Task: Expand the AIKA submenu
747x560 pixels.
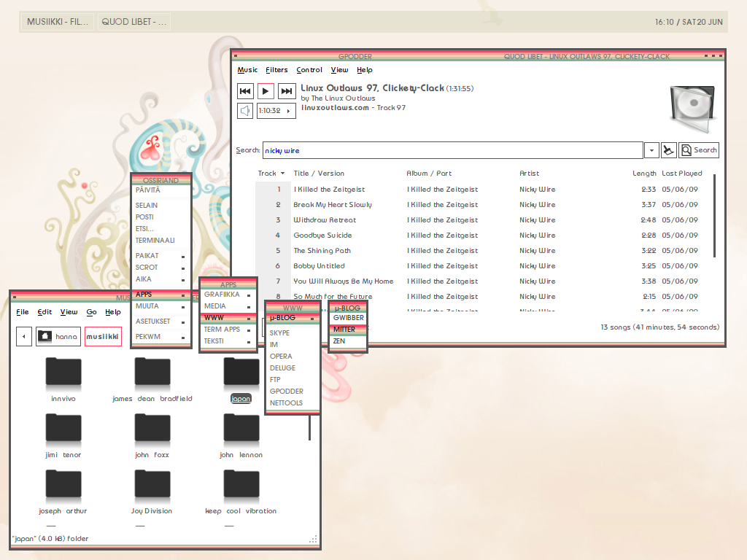Action: (x=161, y=279)
